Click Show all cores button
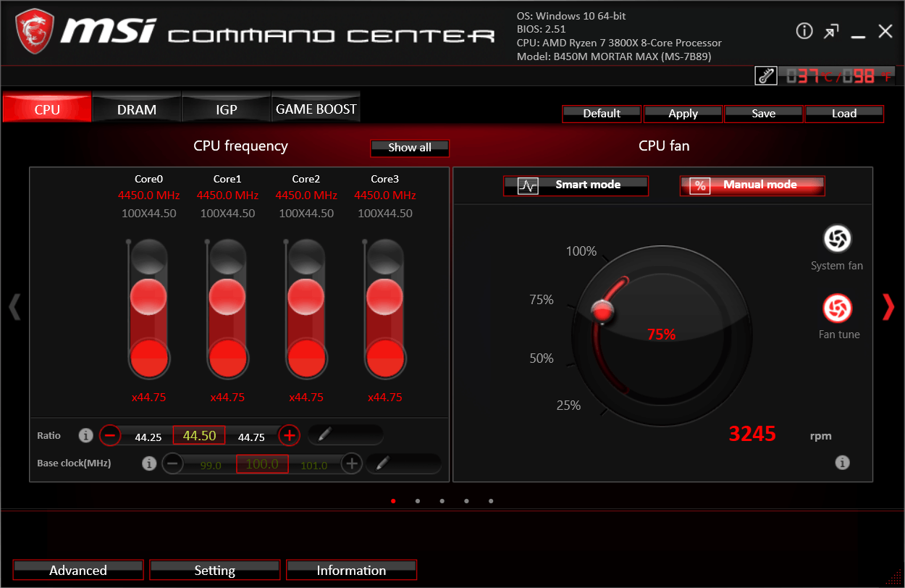Viewport: 905px width, 588px height. click(x=410, y=148)
